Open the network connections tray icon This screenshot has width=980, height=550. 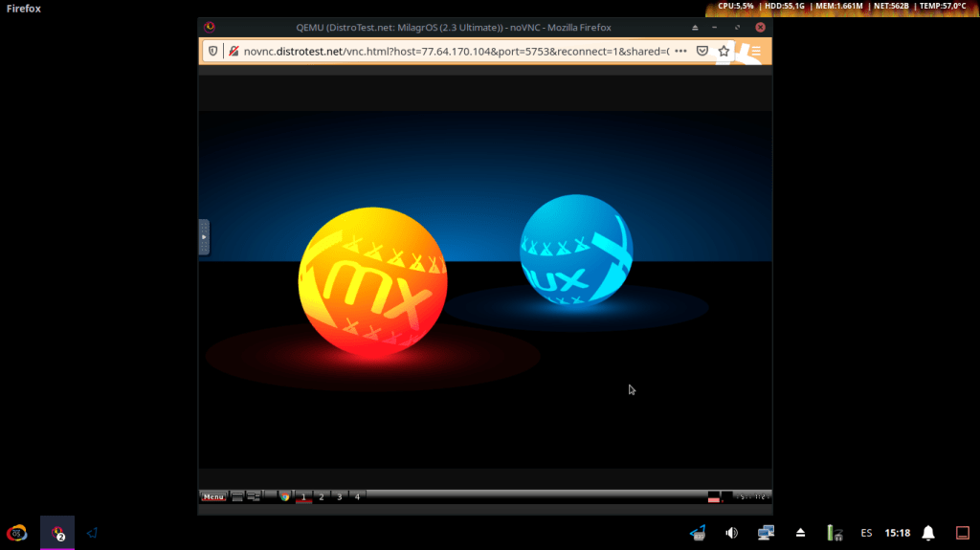[x=766, y=533]
